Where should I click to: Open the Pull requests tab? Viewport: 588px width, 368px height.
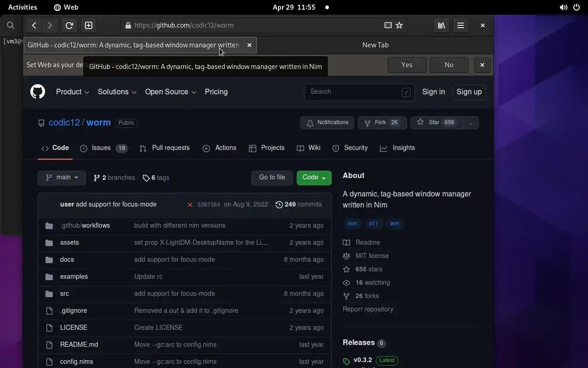[164, 148]
